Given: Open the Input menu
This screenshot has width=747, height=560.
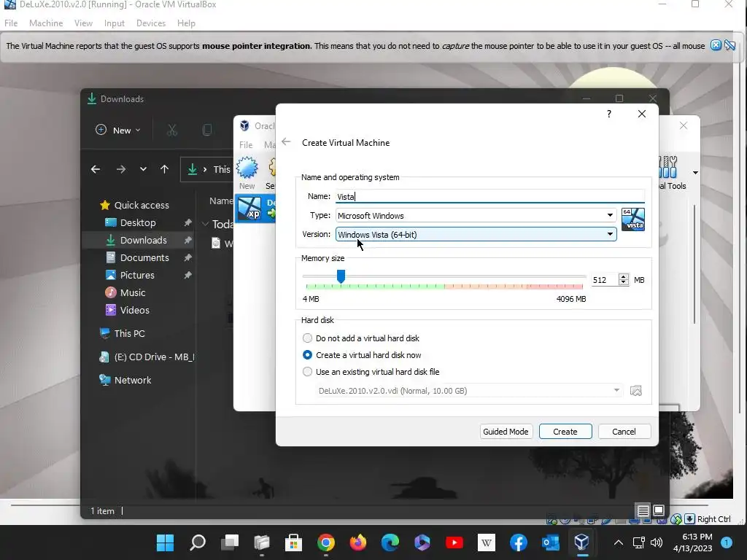Looking at the screenshot, I should click(115, 23).
